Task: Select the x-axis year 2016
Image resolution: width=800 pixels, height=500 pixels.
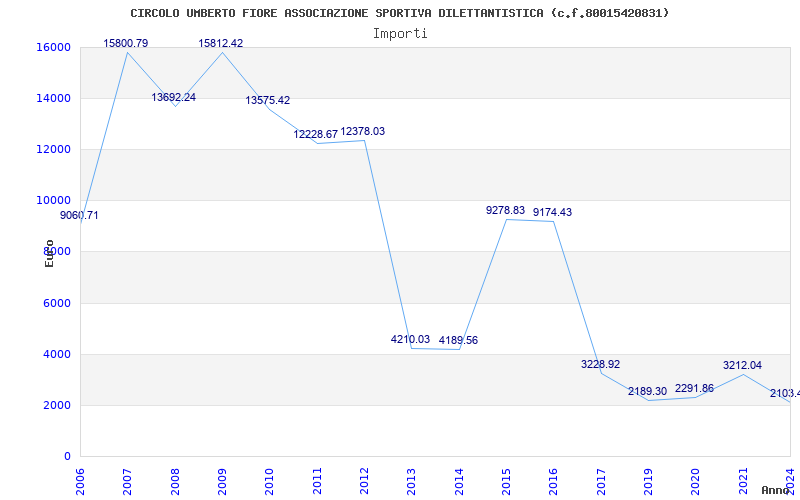Action: [554, 481]
